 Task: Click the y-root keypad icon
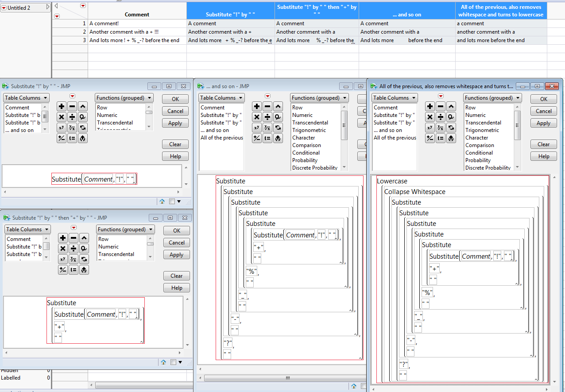(73, 128)
